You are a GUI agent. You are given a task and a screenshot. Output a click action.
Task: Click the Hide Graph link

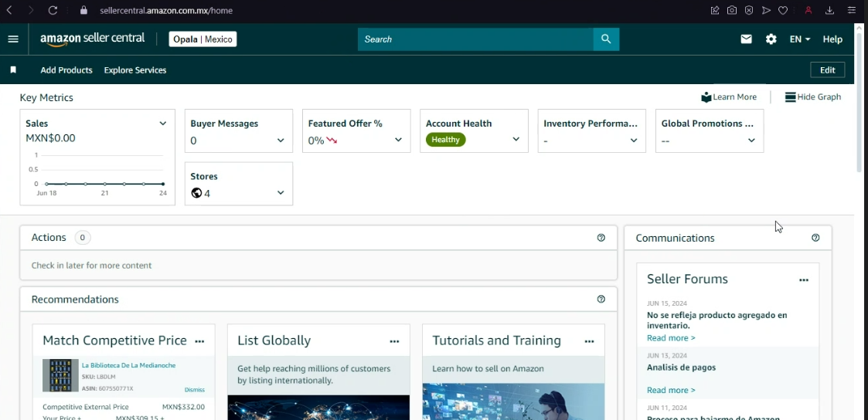(819, 97)
